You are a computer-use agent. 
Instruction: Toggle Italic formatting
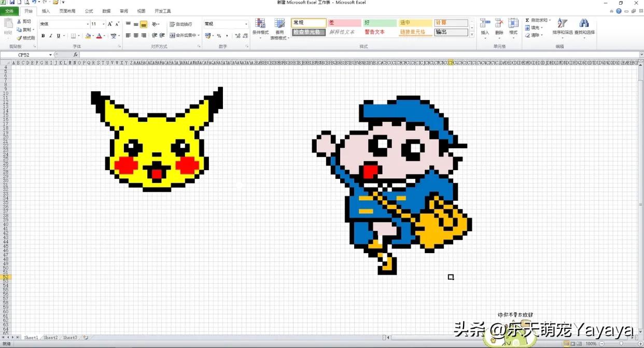coord(50,36)
